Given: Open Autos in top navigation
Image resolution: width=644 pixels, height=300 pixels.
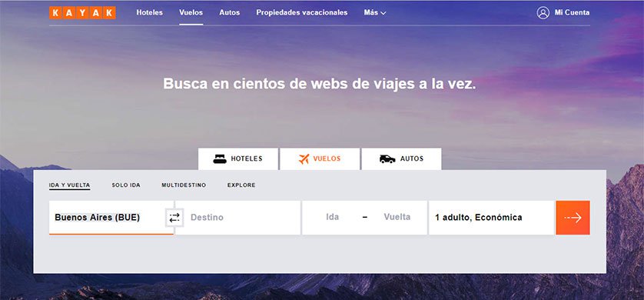Looking at the screenshot, I should pos(230,13).
